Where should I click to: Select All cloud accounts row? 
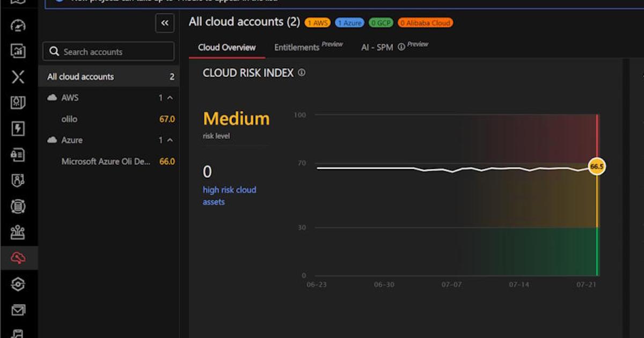coord(109,77)
